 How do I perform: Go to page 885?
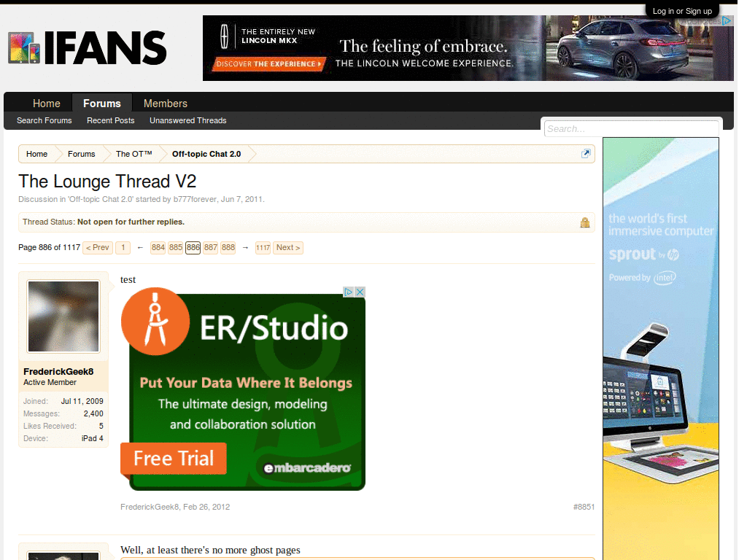(175, 248)
